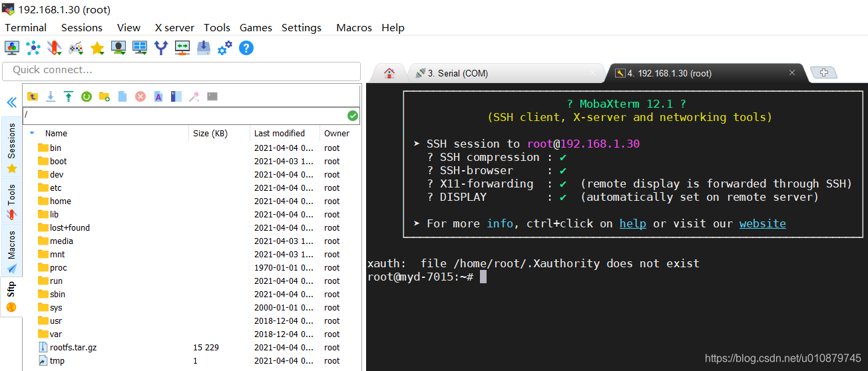Open the Sessions vertical sidebar tab
This screenshot has width=868, height=371.
tap(11, 147)
